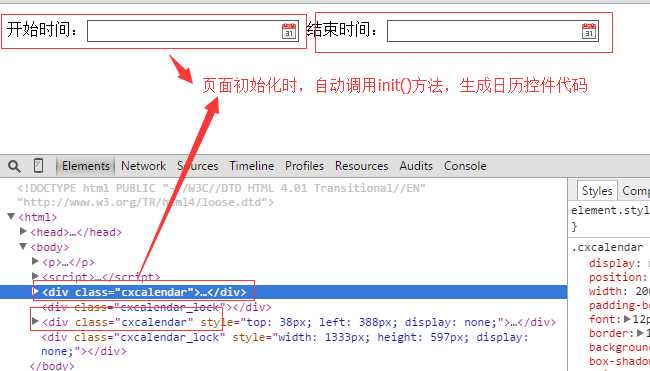The image size is (650, 371).
Task: Click the 结束时间 label text
Action: pos(342,29)
